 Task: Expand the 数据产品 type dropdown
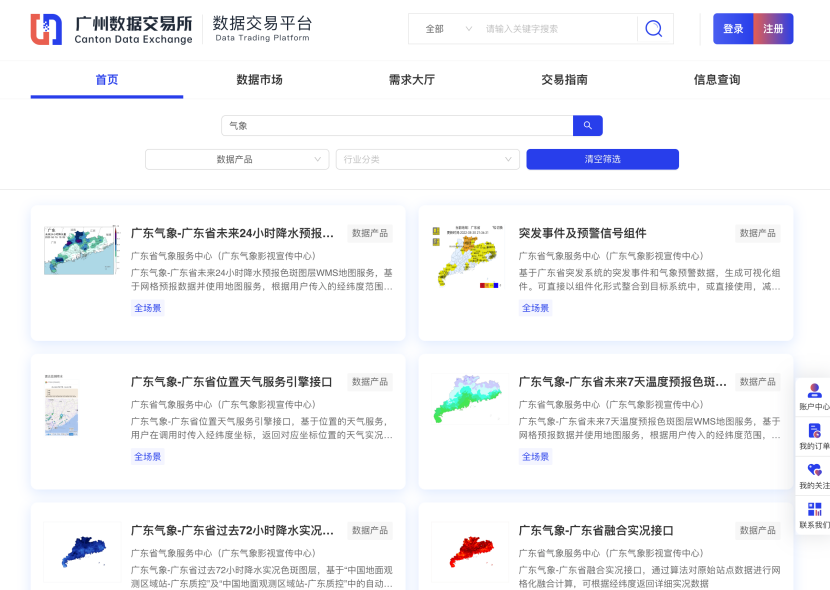tap(237, 159)
